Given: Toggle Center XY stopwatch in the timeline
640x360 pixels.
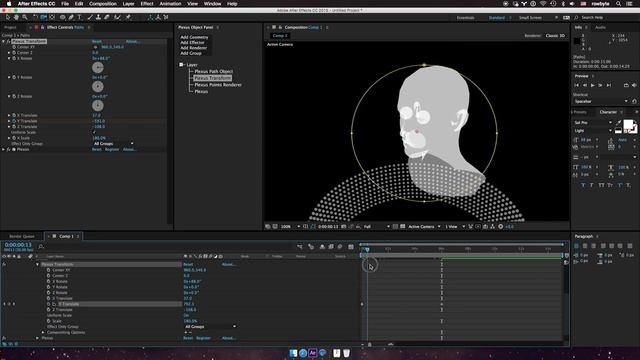Looking at the screenshot, I should (x=49, y=270).
